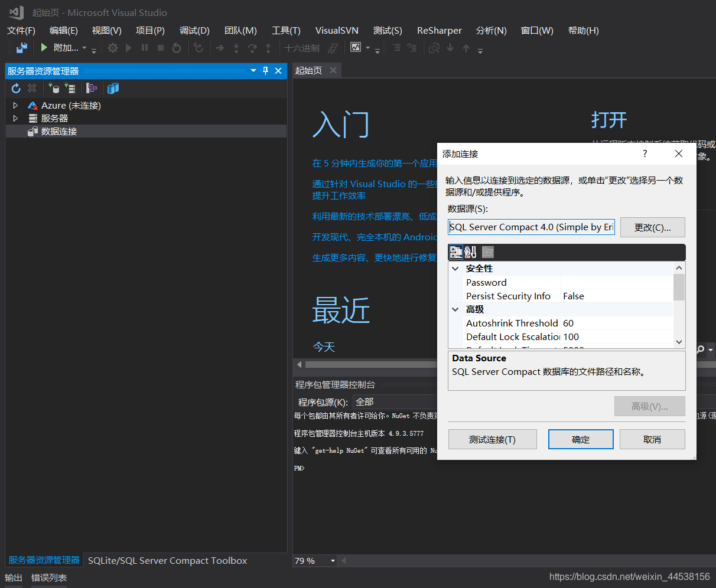
Task: Click the Refresh icon in Server Explorer
Action: click(x=16, y=88)
